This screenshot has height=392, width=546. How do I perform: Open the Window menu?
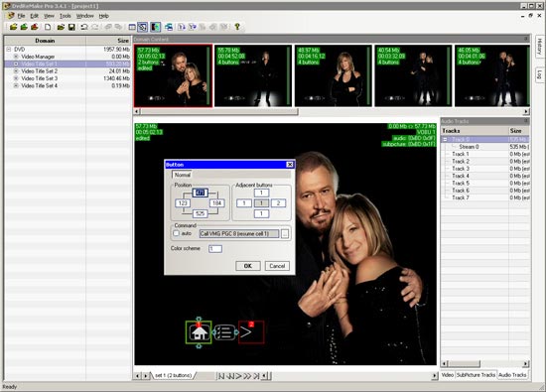(85, 16)
